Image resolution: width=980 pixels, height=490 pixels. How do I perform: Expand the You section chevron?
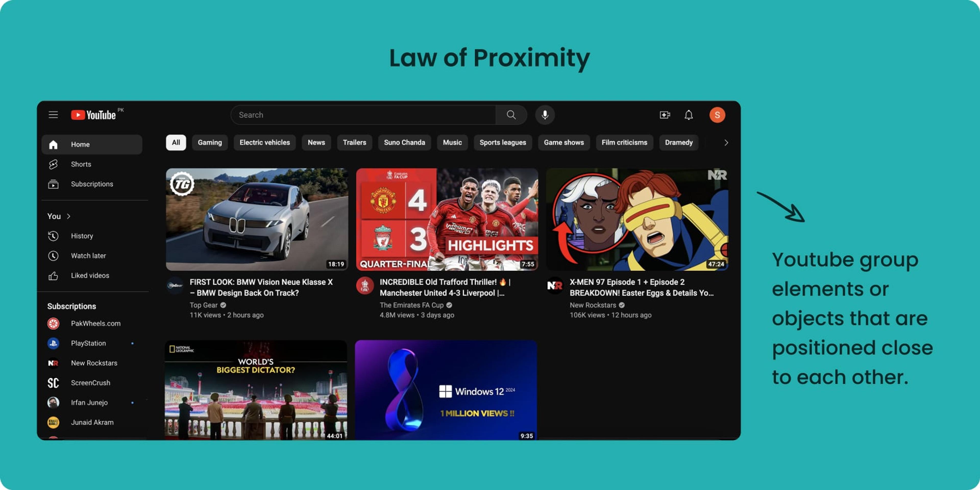tap(68, 216)
